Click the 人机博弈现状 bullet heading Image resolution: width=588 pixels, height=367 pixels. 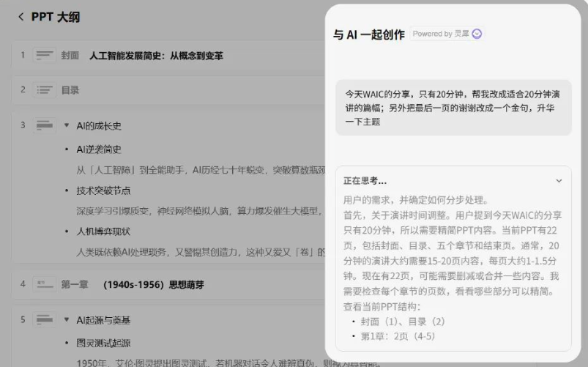103,231
